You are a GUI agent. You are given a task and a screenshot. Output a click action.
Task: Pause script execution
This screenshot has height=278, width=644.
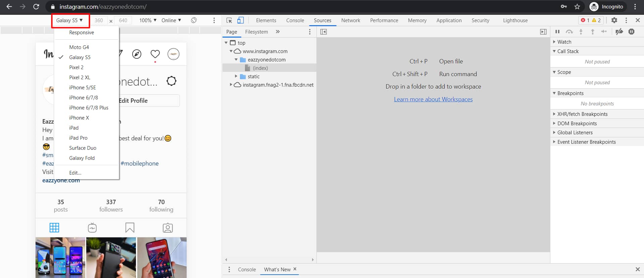[557, 32]
